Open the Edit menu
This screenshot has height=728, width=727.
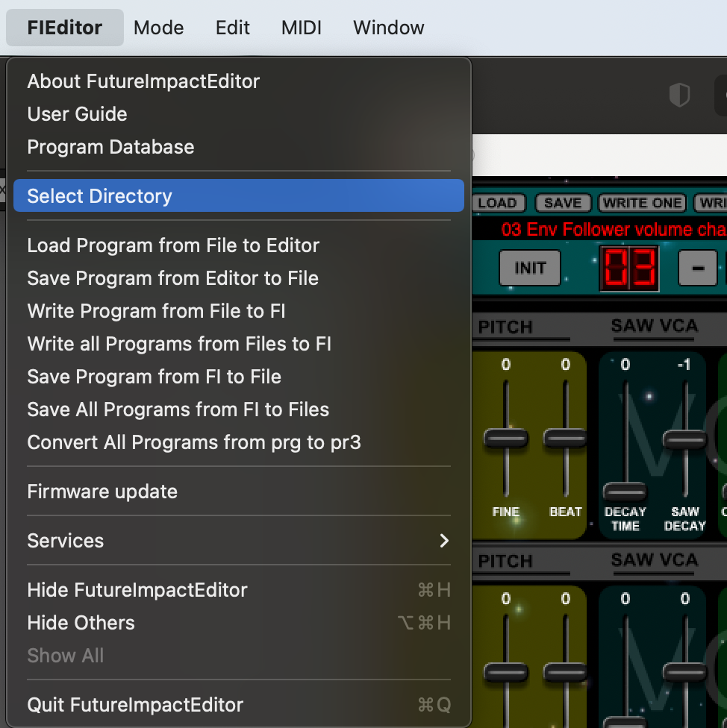[232, 28]
